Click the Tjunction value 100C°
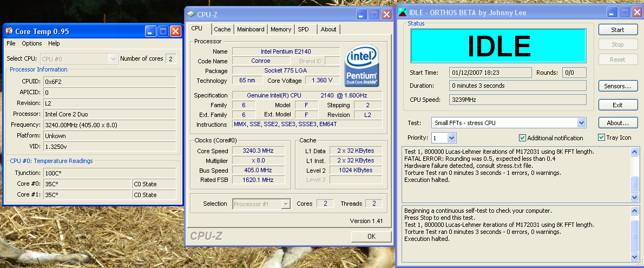 [110, 173]
